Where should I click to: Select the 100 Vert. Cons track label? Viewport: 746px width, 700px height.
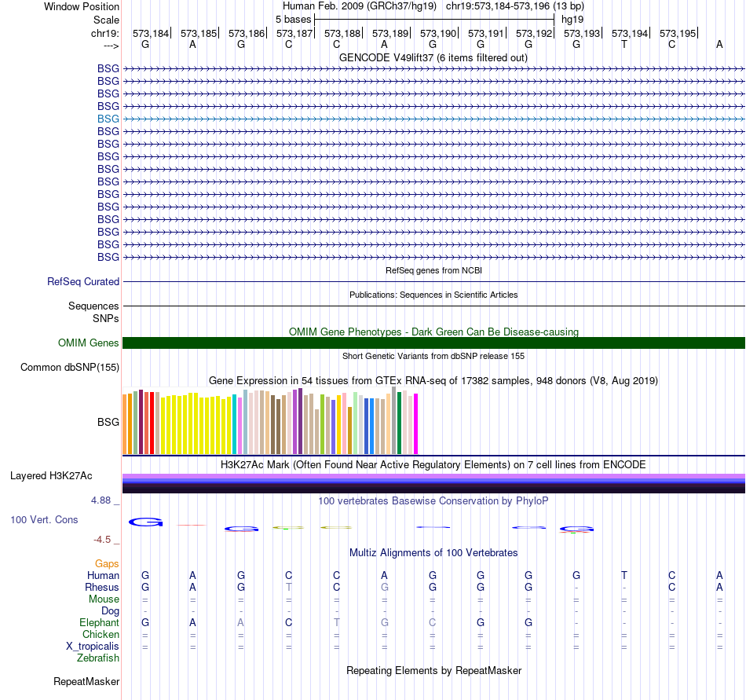tap(44, 519)
